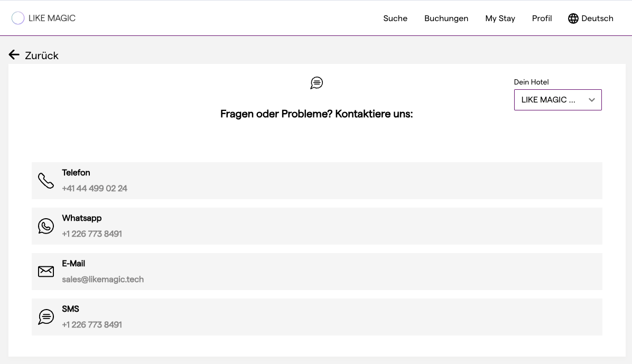Select the SMS contact row
The image size is (632, 364).
317,317
